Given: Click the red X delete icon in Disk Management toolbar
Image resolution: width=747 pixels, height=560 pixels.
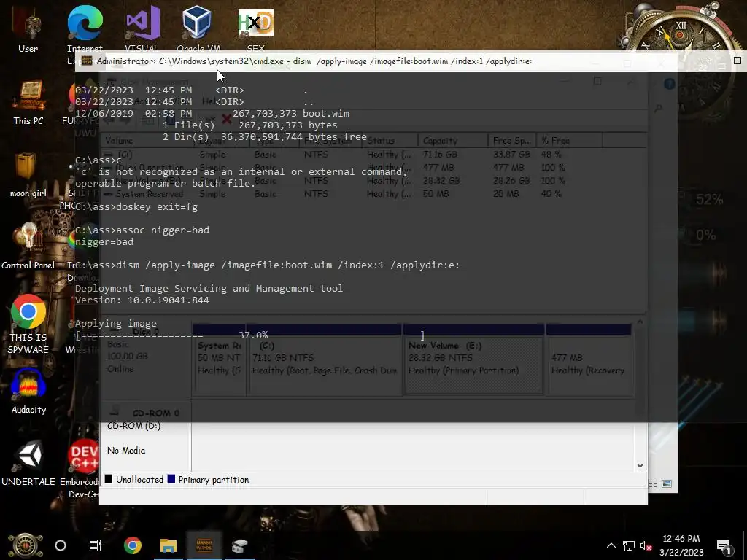Looking at the screenshot, I should coord(227,119).
